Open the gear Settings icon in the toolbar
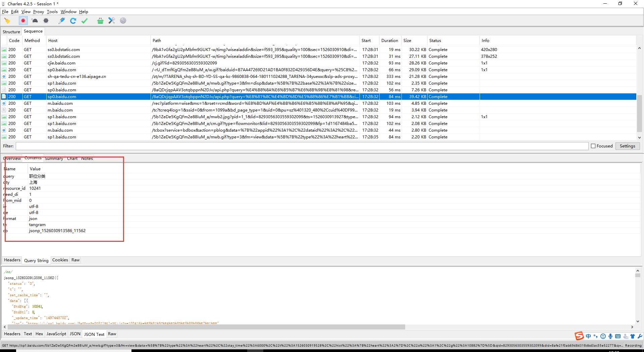644x352 pixels. [x=123, y=21]
